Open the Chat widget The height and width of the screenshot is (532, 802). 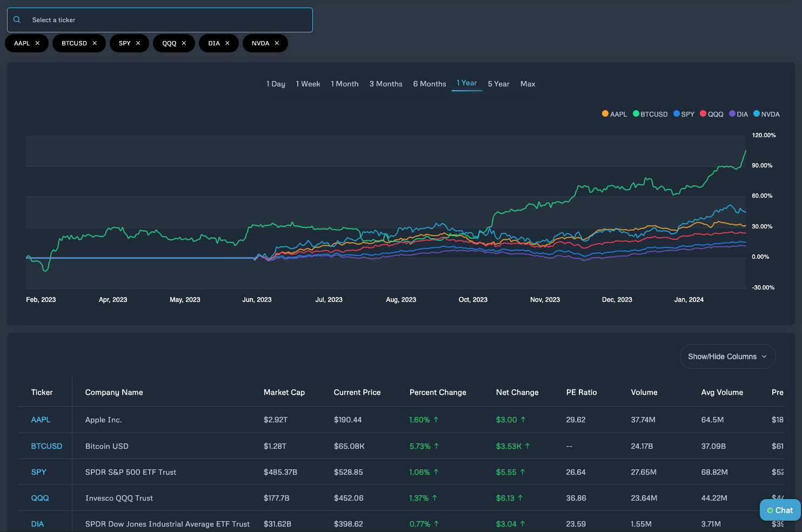780,510
